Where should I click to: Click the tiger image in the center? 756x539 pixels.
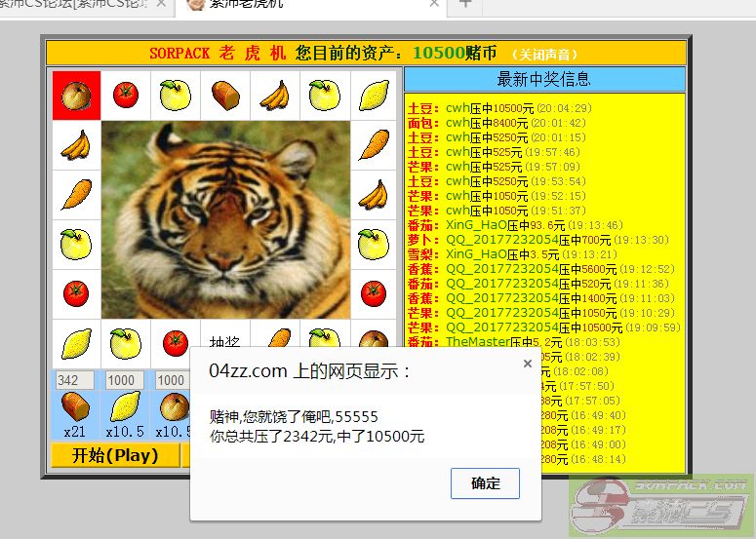pos(225,219)
